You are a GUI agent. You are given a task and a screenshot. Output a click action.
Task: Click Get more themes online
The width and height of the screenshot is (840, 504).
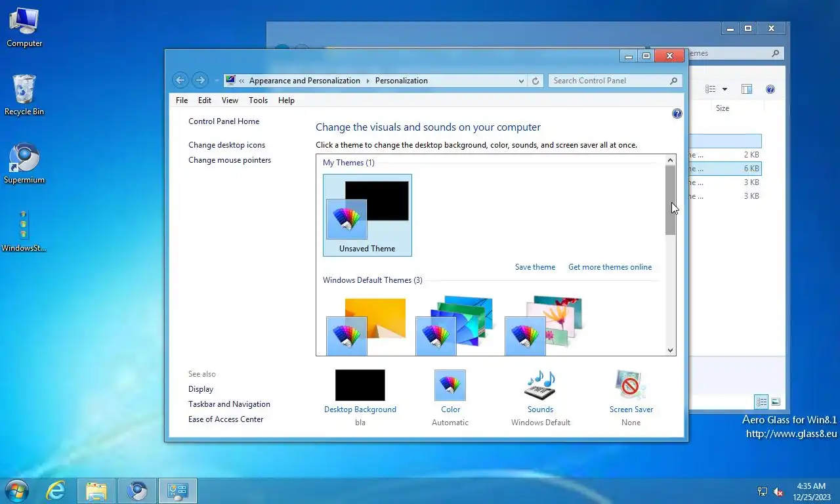point(610,267)
